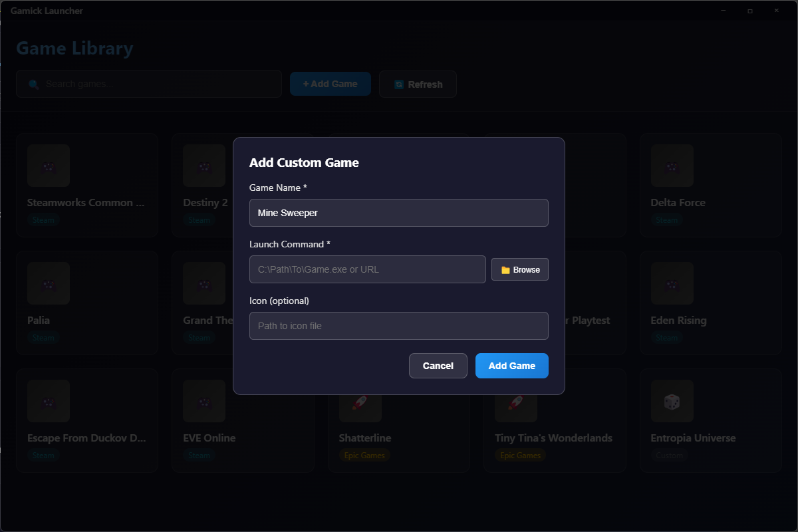Select the Tiny Tina's Wonderlands title
This screenshot has width=798, height=532.
554,438
